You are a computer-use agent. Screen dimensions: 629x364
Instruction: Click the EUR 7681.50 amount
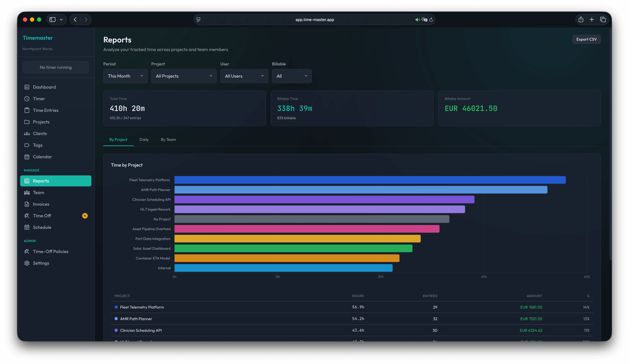pos(531,307)
